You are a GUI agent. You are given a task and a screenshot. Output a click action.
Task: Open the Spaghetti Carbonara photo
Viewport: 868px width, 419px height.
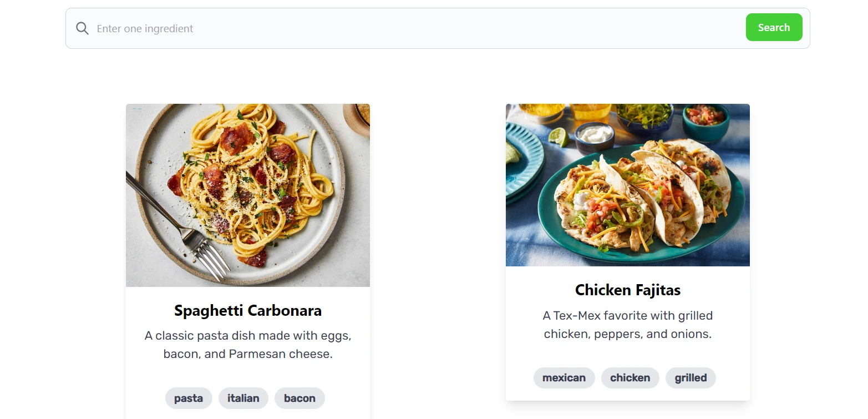247,195
